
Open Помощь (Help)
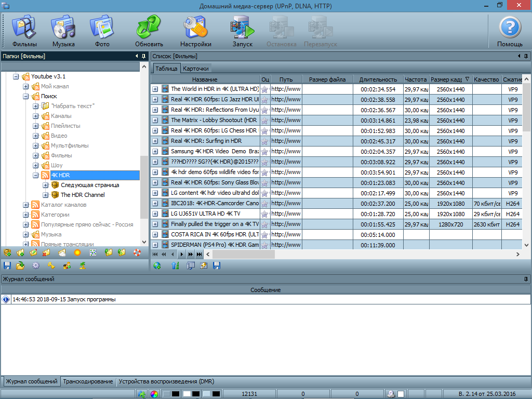coord(510,32)
